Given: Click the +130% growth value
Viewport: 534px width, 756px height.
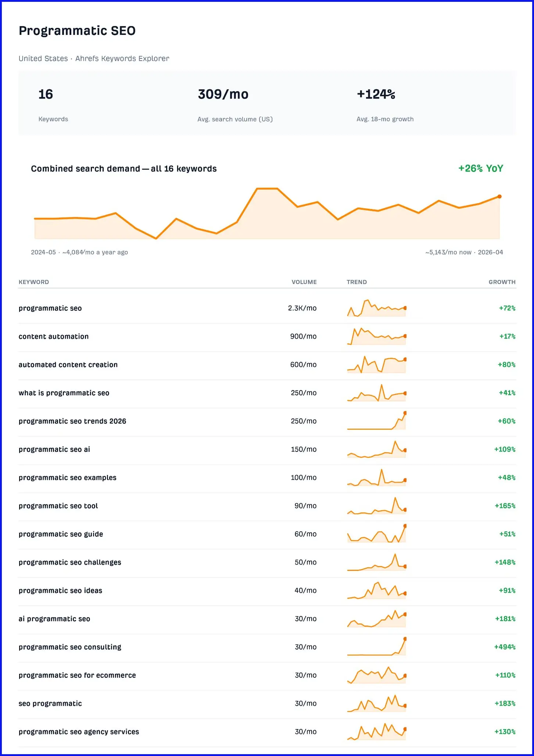Looking at the screenshot, I should click(x=505, y=732).
